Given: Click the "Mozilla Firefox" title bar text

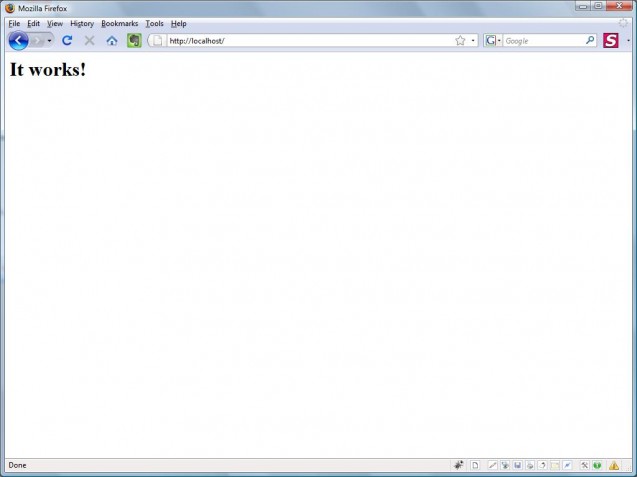Looking at the screenshot, I should pos(43,8).
